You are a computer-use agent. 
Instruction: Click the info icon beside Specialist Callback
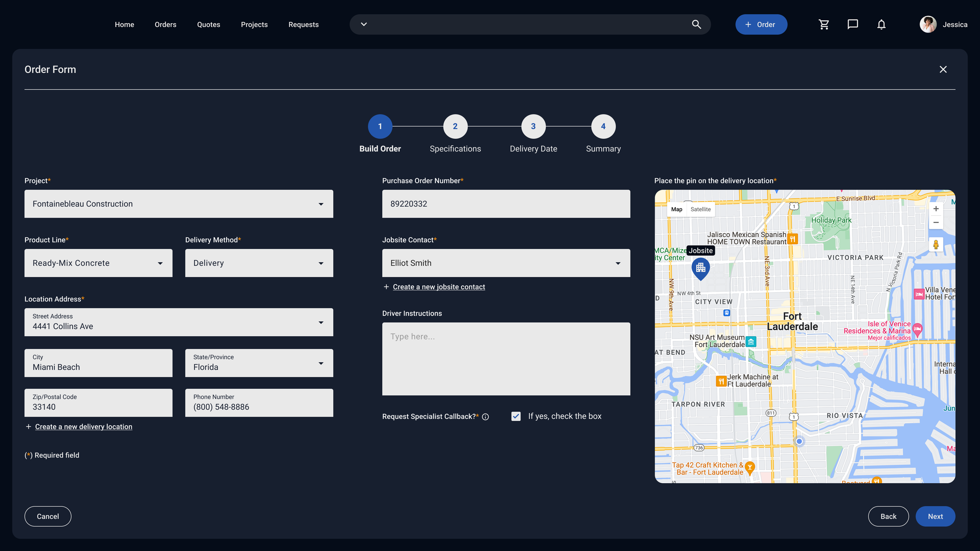click(x=485, y=417)
